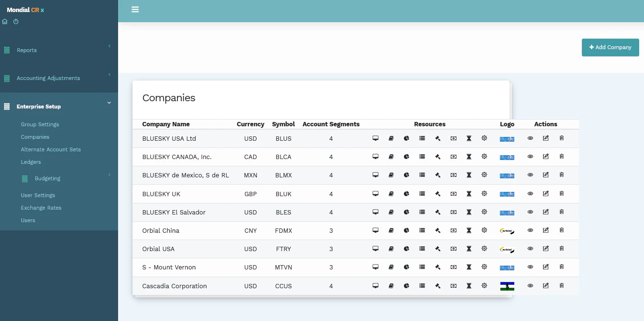Click the home icon in the sidebar
The width and height of the screenshot is (644, 321).
tap(4, 21)
